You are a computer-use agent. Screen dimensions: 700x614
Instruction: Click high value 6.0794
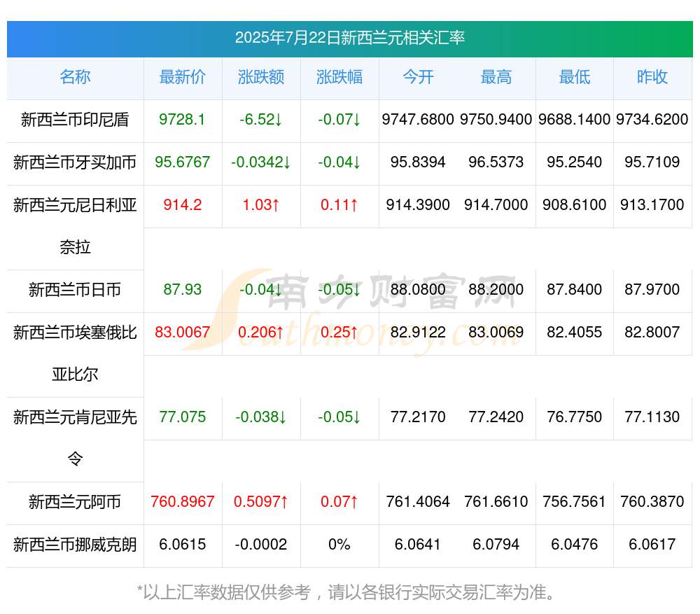(496, 545)
